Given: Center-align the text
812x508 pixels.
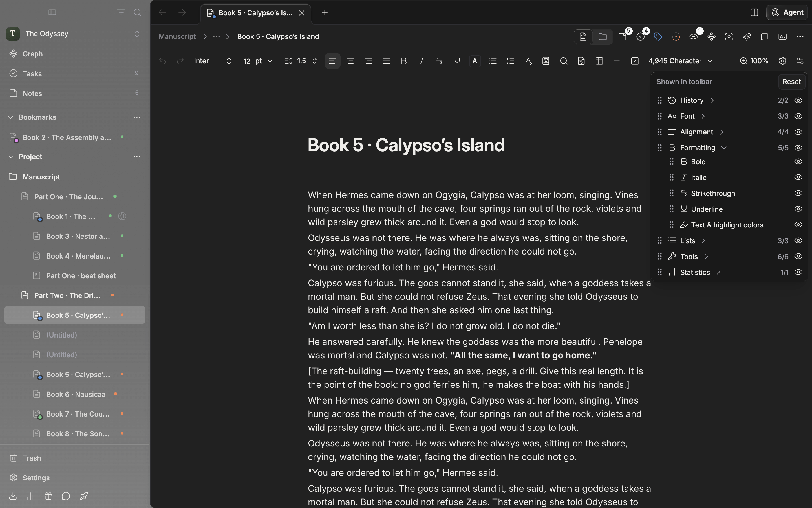Looking at the screenshot, I should [350, 61].
